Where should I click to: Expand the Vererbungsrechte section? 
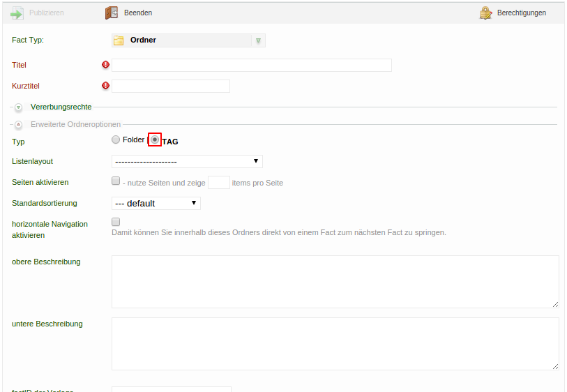point(19,107)
